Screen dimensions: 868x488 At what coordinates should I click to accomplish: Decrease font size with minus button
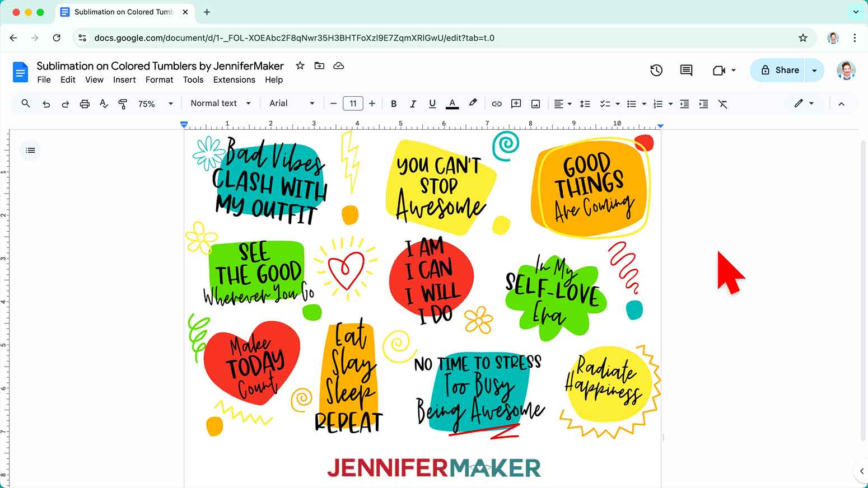point(333,104)
